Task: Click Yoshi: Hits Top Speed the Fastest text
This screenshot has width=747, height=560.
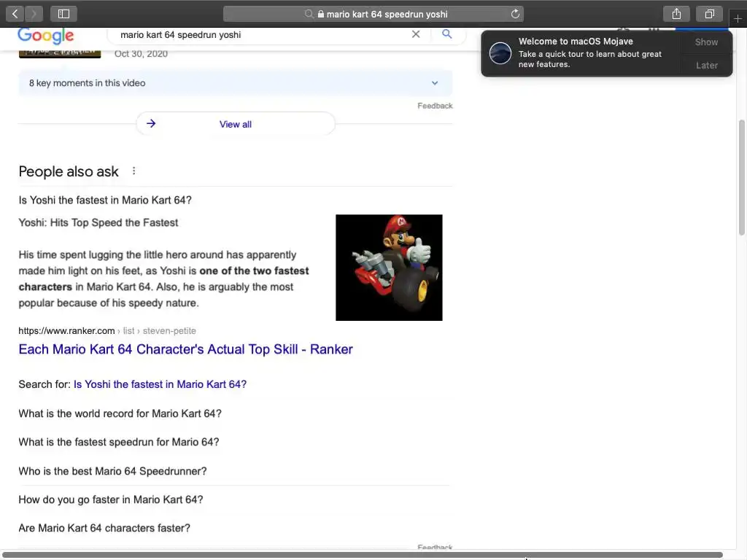Action: point(98,222)
